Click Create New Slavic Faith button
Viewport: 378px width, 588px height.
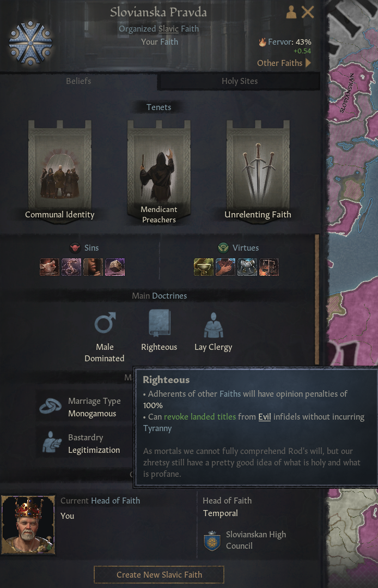[x=159, y=574]
